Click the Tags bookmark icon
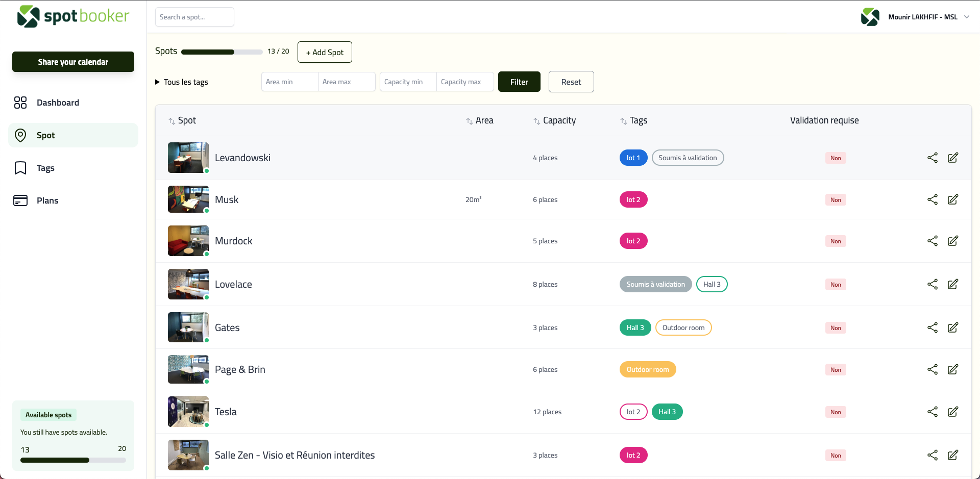 click(19, 168)
